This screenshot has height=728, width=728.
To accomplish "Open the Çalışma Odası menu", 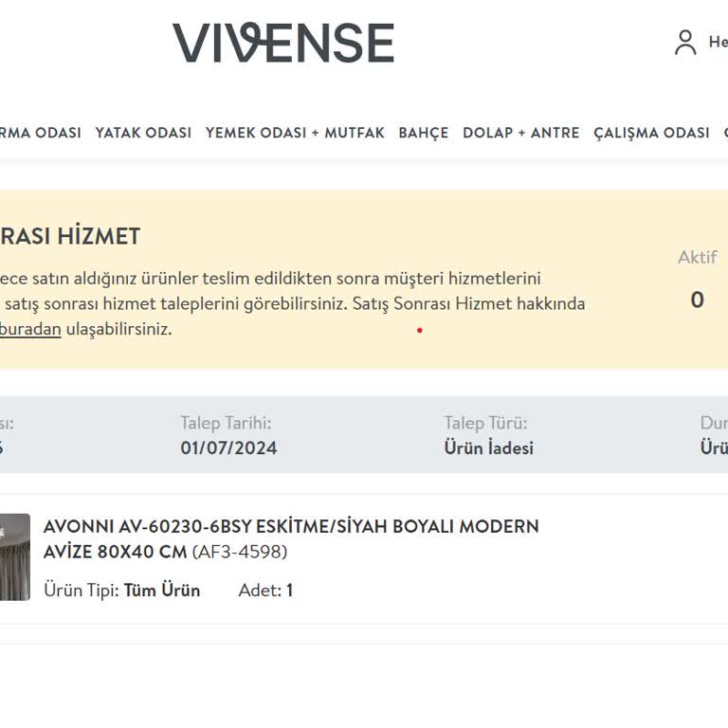I will 651,133.
